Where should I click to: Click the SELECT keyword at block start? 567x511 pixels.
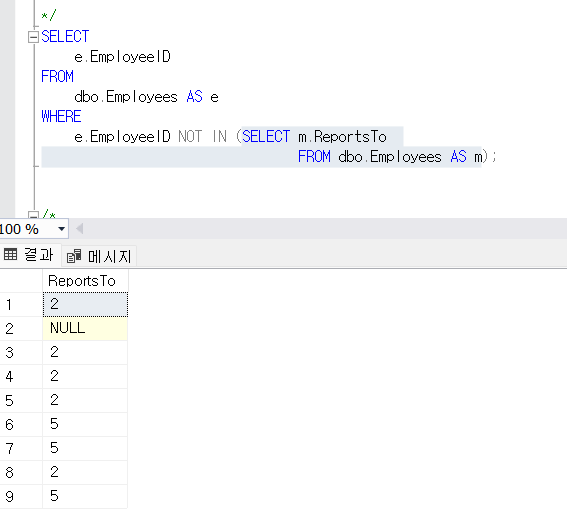coord(65,37)
